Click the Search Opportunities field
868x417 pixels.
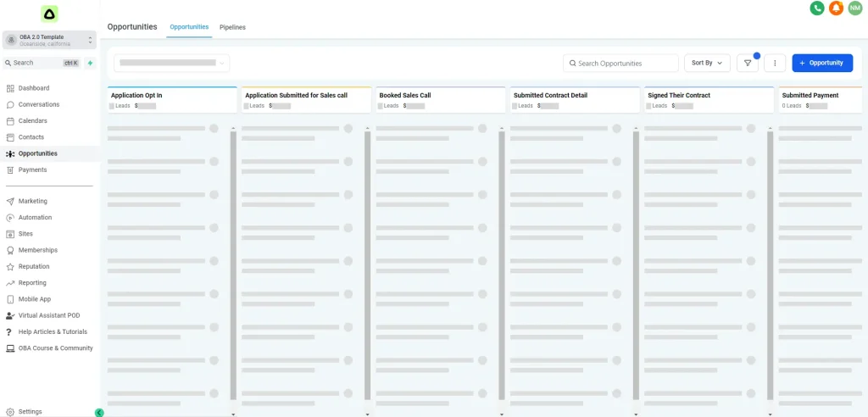click(x=620, y=63)
